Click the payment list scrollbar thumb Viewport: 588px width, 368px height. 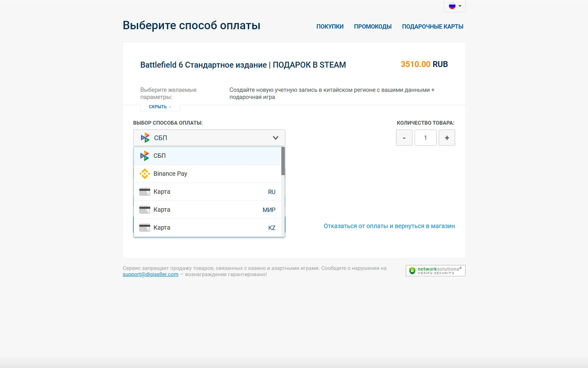[x=283, y=161]
